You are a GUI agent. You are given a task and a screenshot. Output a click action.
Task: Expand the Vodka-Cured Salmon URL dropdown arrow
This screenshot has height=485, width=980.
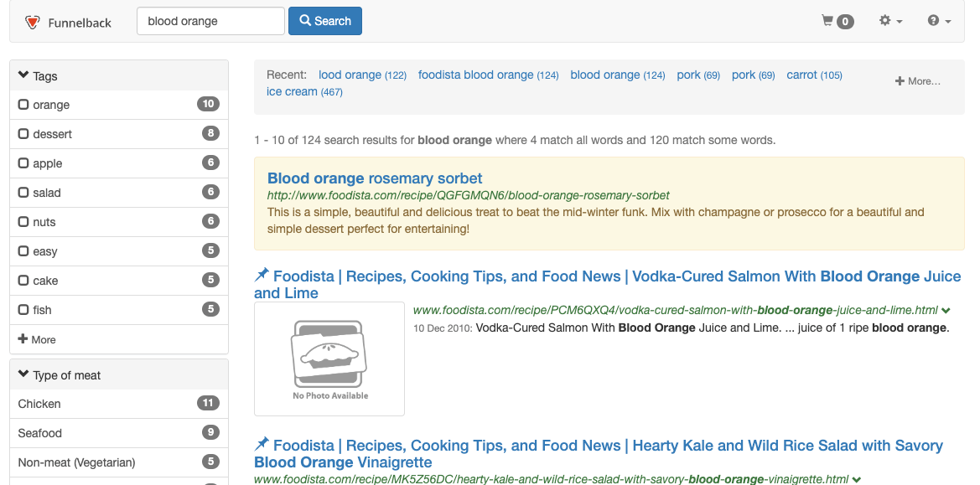coord(946,310)
